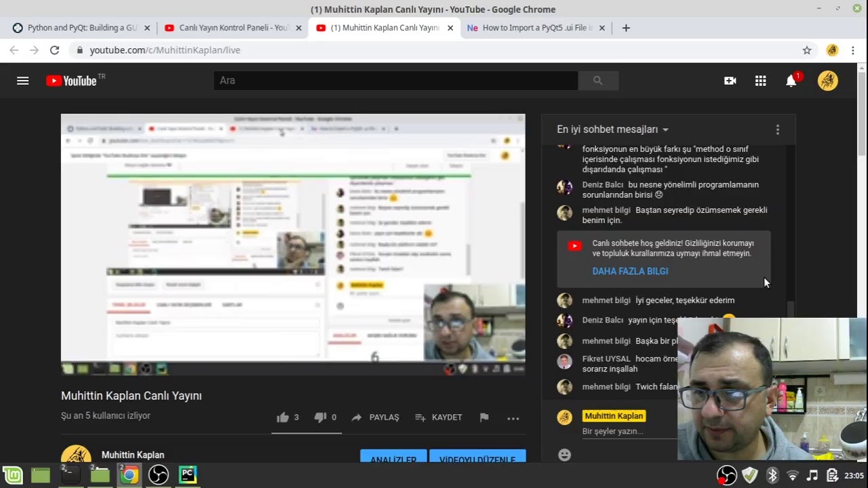Open the Linux Mint start menu
The image size is (868, 488).
(12, 475)
